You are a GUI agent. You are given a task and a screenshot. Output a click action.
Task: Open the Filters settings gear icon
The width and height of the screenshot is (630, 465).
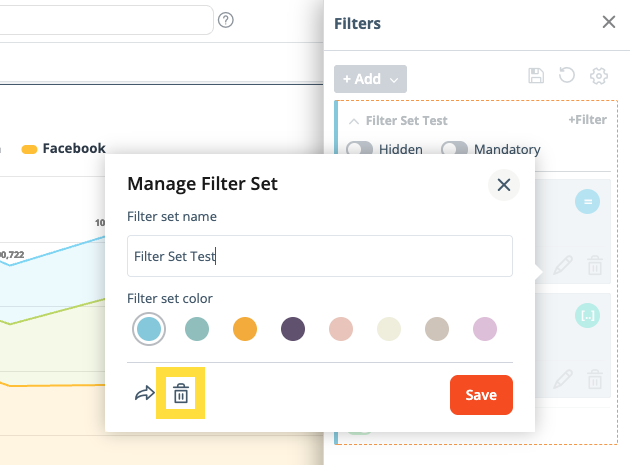[x=599, y=77]
